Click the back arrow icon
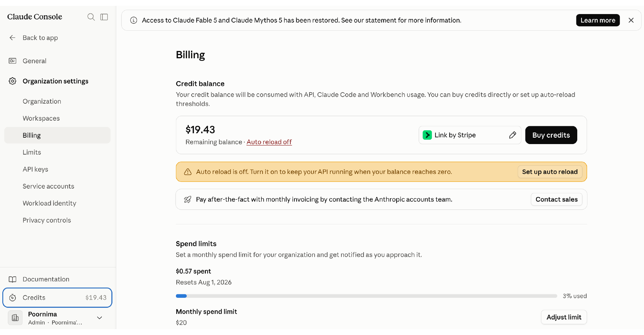The width and height of the screenshot is (644, 335). (12, 38)
